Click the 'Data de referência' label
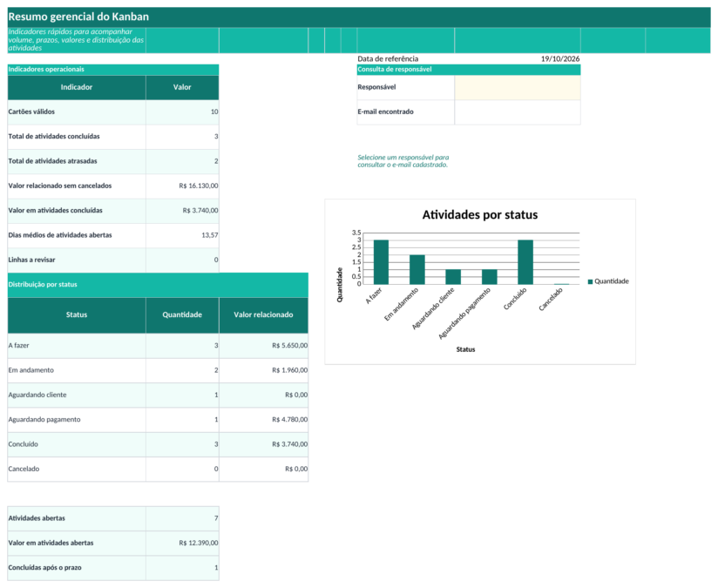Screen dimensions: 718x588 [388, 58]
